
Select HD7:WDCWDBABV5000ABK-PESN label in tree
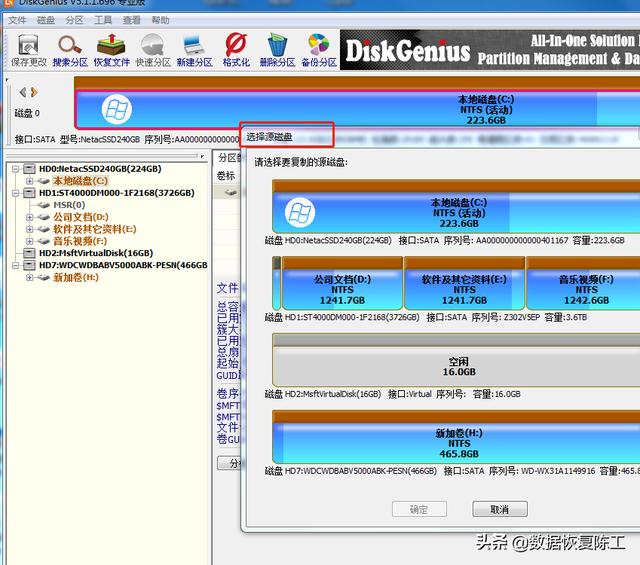coord(123,265)
